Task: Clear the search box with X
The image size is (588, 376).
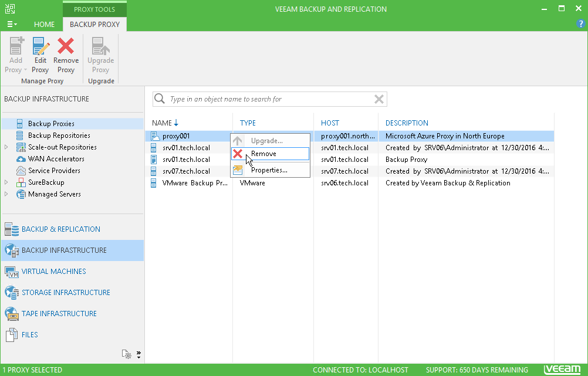Action: coord(379,99)
